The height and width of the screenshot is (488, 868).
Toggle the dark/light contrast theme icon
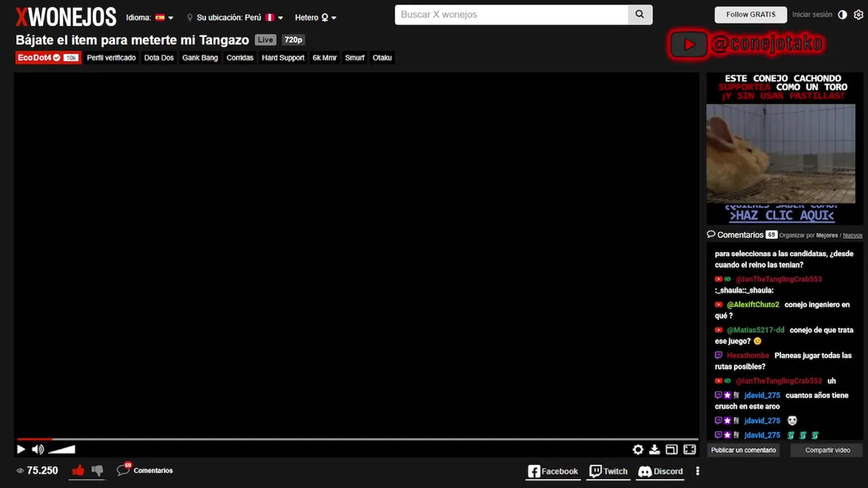tap(842, 14)
